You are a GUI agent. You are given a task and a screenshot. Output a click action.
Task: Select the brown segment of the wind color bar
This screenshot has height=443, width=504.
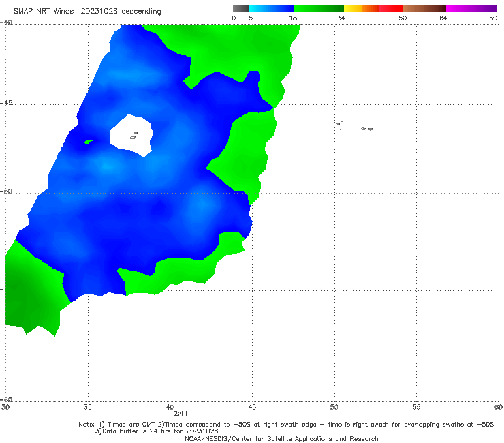tap(424, 8)
